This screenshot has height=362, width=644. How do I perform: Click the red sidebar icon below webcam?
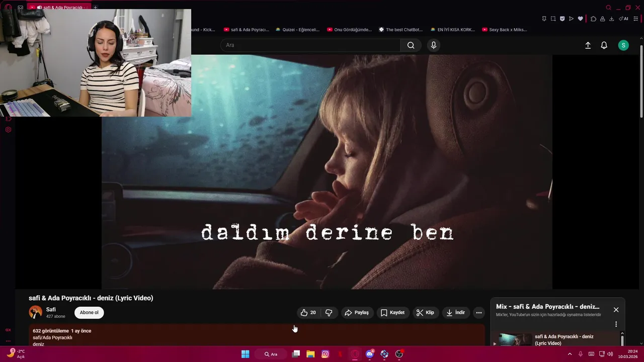pyautogui.click(x=8, y=119)
